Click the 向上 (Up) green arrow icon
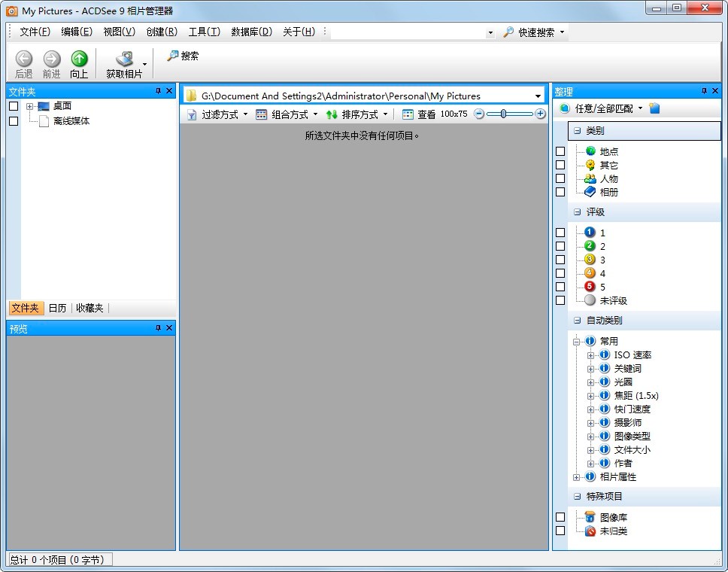This screenshot has width=728, height=572. point(79,59)
